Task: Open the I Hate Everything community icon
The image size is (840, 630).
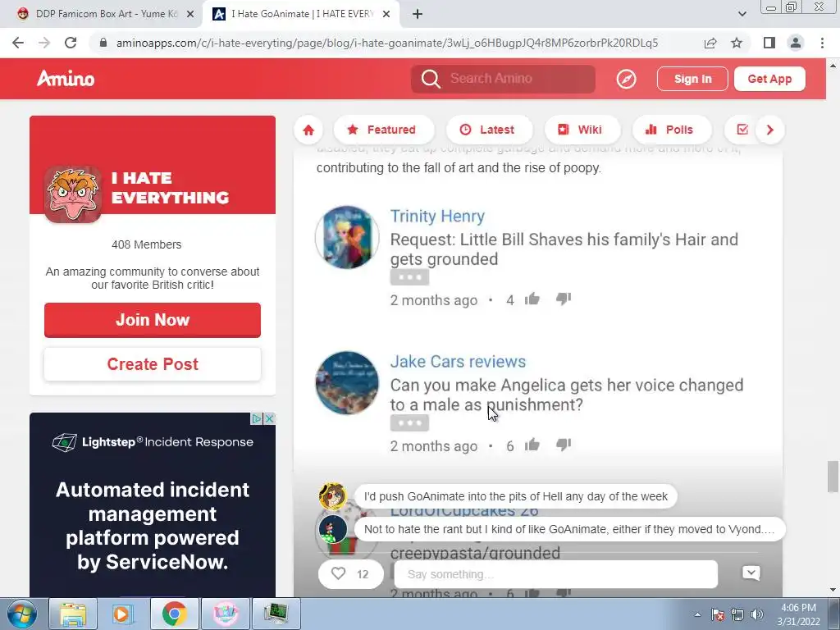Action: (73, 194)
